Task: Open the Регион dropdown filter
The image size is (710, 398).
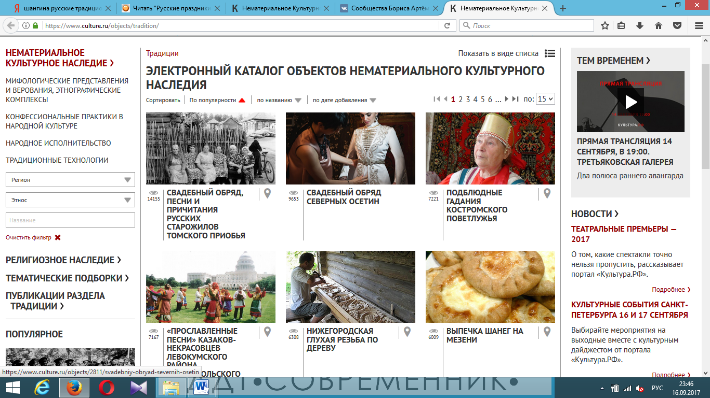Action: click(70, 180)
